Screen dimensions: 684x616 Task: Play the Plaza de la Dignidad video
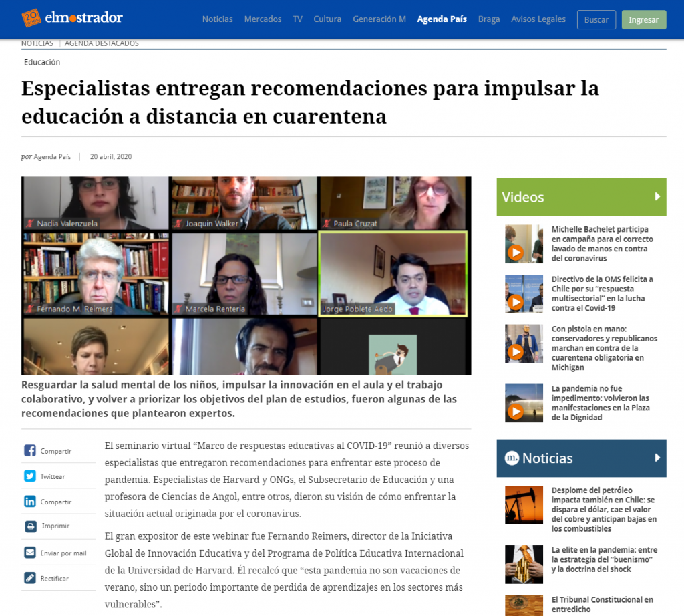pos(524,403)
